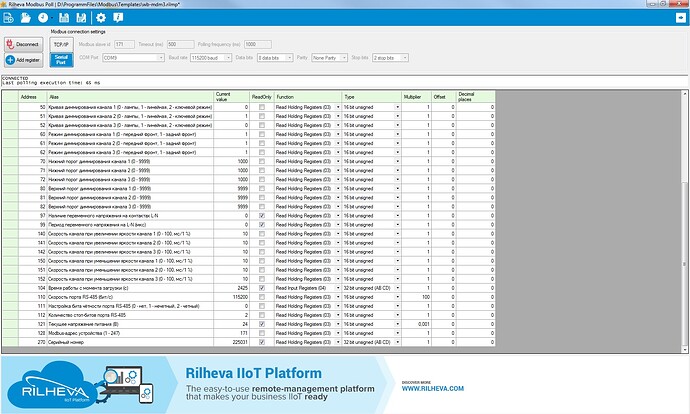Click the Offset column header
Screen dimensions: 690x414
point(444,97)
